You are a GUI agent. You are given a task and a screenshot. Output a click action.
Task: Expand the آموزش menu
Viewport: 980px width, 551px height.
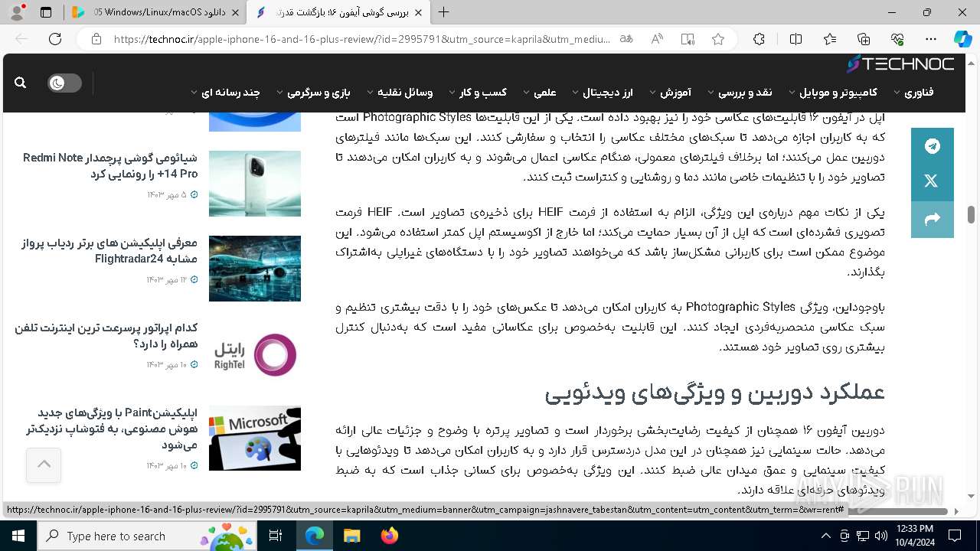pos(670,93)
